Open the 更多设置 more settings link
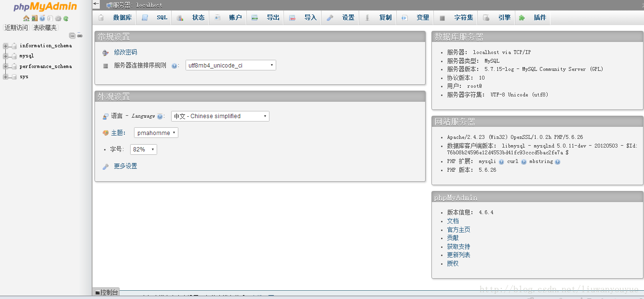 125,166
